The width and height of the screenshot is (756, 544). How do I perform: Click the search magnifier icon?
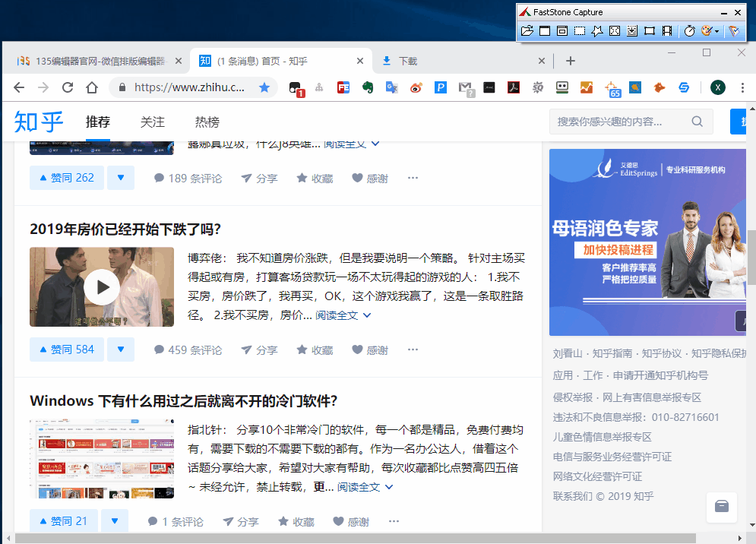697,122
